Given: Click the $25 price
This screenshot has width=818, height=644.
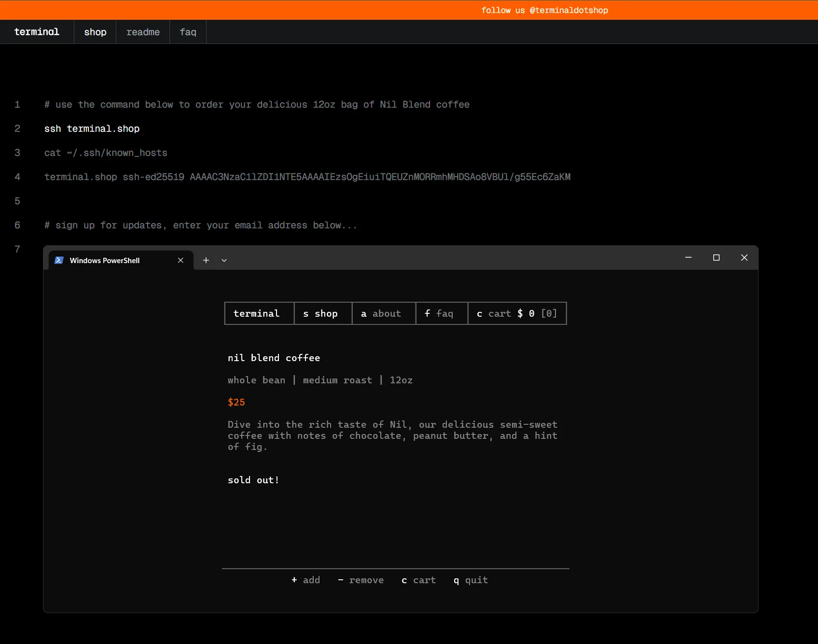Looking at the screenshot, I should pos(236,403).
